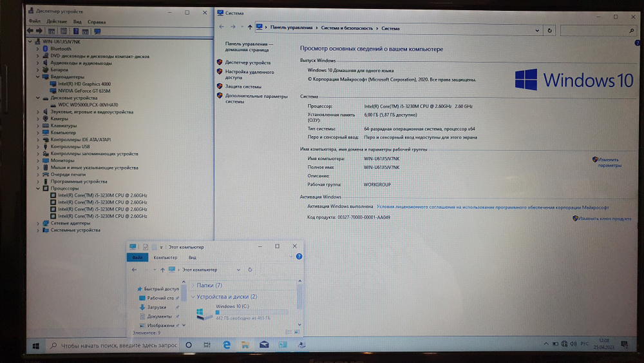Click the taskbar search box
The height and width of the screenshot is (363, 644).
(x=113, y=346)
